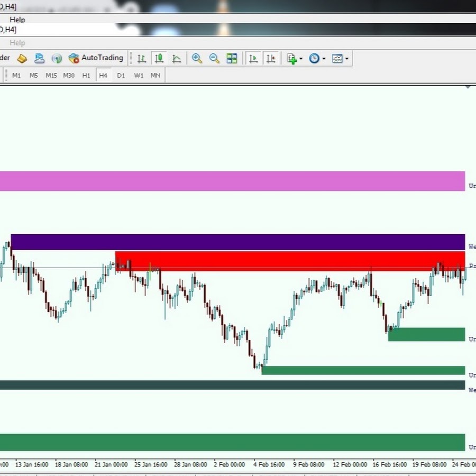
Task: Zoom out of the chart
Action: [214, 58]
